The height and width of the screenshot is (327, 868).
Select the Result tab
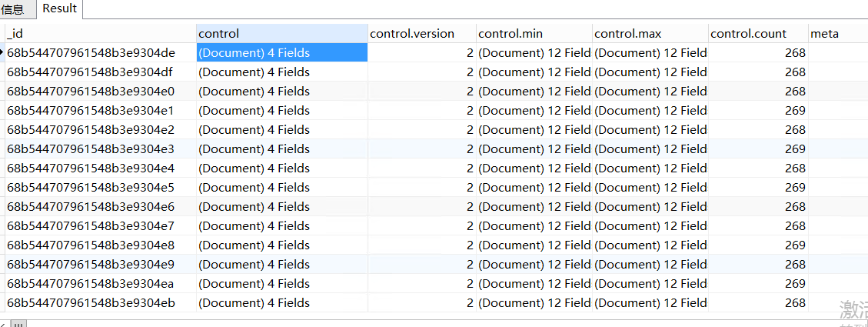[x=59, y=9]
